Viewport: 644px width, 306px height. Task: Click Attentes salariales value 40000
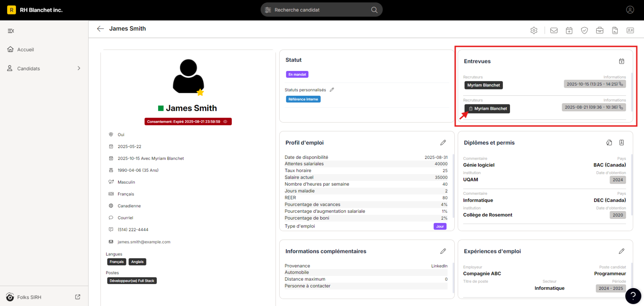[x=441, y=164]
